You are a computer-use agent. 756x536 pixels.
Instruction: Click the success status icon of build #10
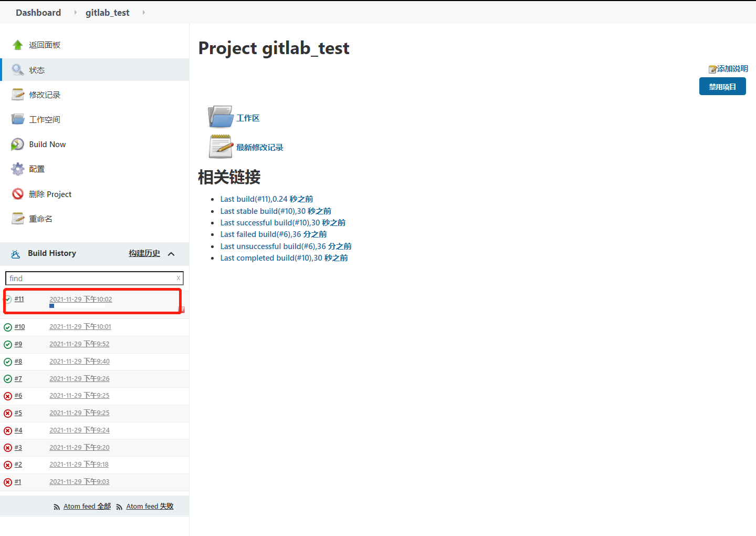(x=8, y=327)
